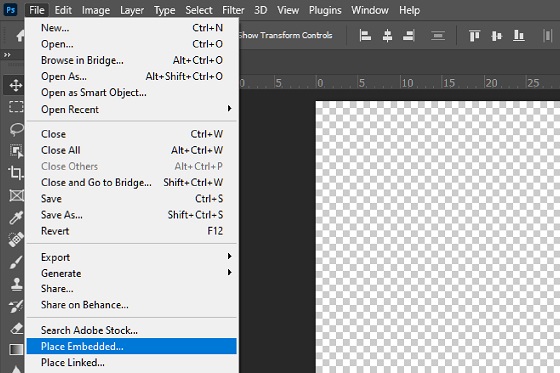560x373 pixels.
Task: Open the View menu
Action: [x=288, y=10]
